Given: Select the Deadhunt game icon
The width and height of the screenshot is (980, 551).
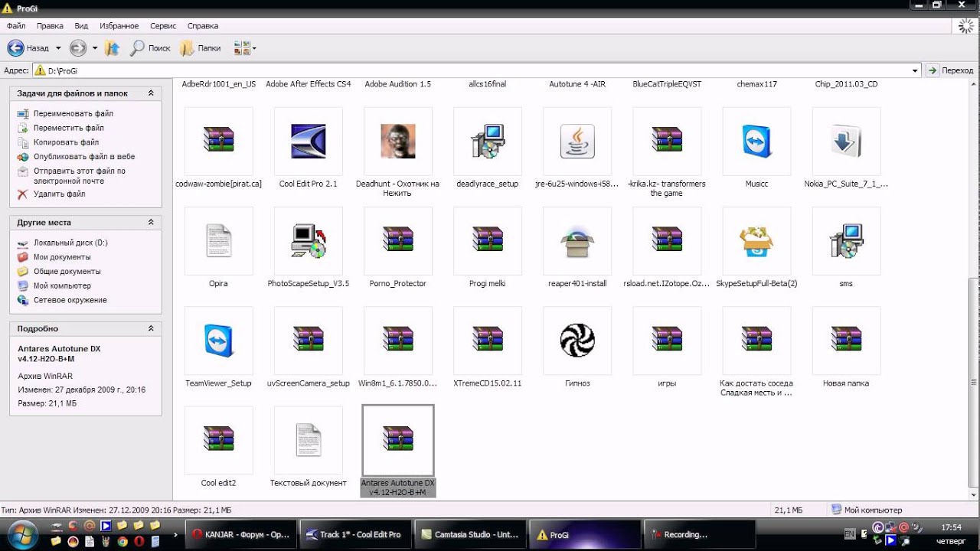Looking at the screenshot, I should click(x=398, y=142).
